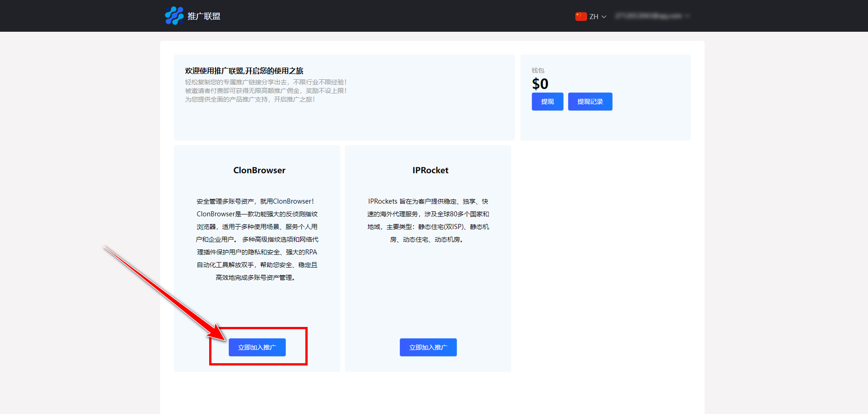Image resolution: width=868 pixels, height=414 pixels.
Task: Expand the chevron next to ZH
Action: click(x=604, y=17)
